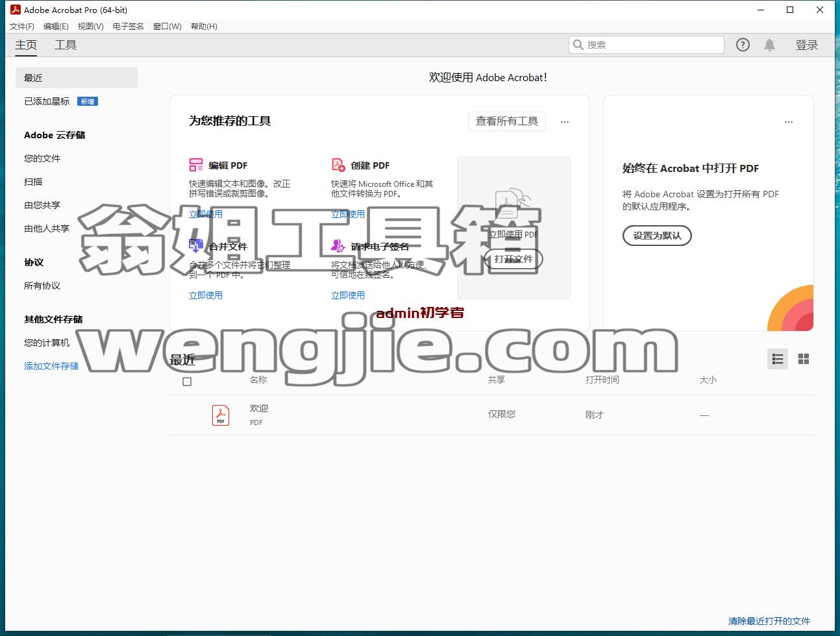This screenshot has height=636, width=840.
Task: Click the Create PDF tool icon
Action: pos(338,165)
